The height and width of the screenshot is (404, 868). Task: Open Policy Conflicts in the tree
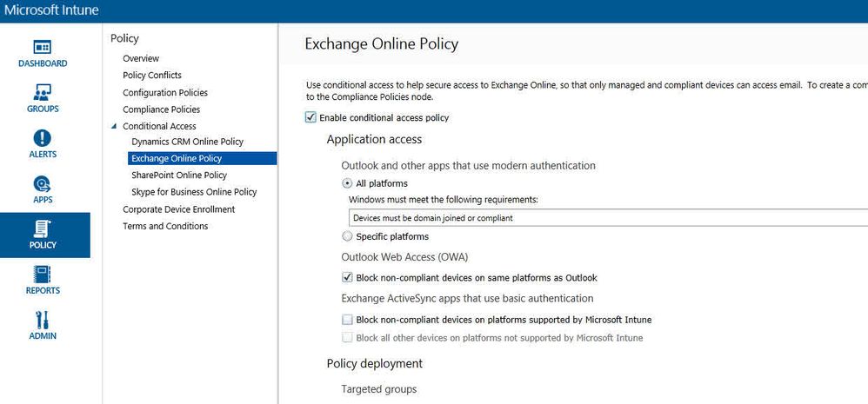click(x=152, y=76)
